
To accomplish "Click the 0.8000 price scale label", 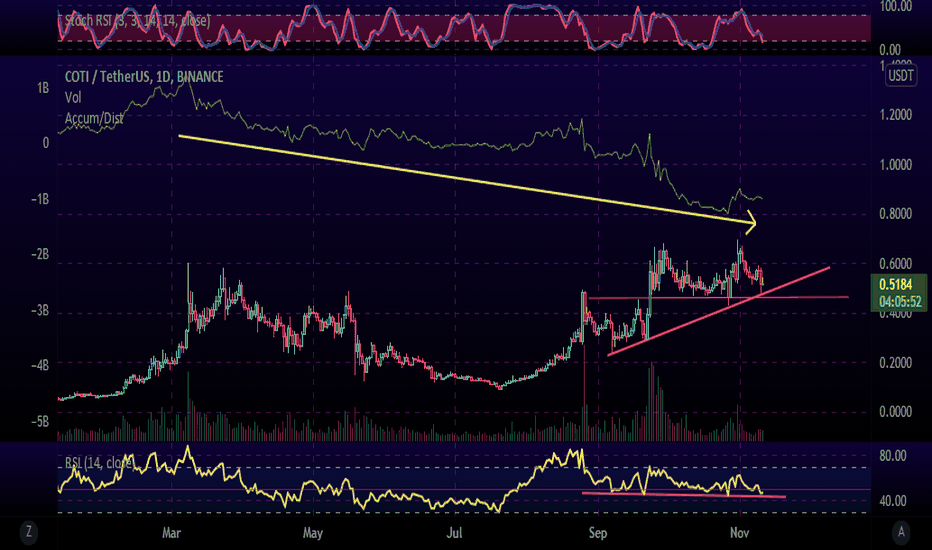I will click(x=896, y=213).
